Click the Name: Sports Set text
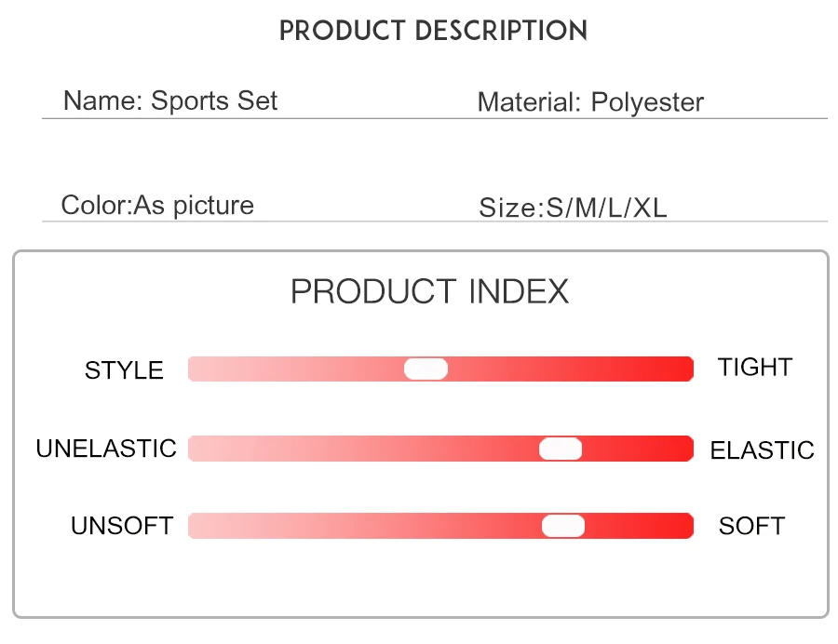 (170, 101)
